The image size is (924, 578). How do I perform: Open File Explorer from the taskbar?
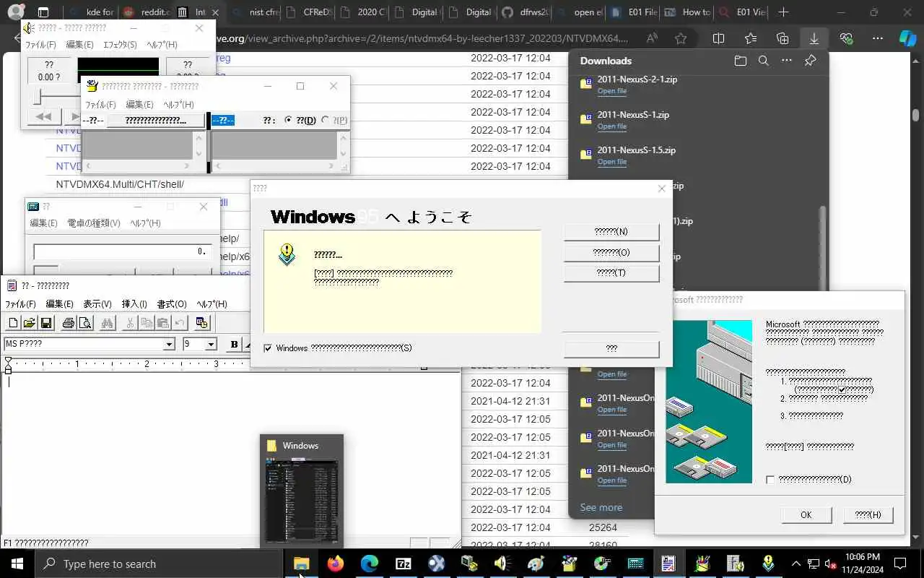point(301,564)
